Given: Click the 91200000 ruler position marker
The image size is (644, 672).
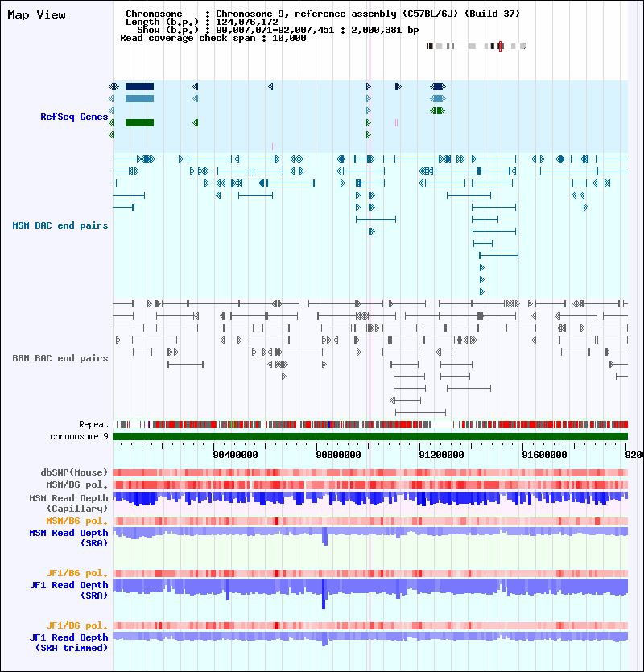Looking at the screenshot, I should (x=441, y=455).
